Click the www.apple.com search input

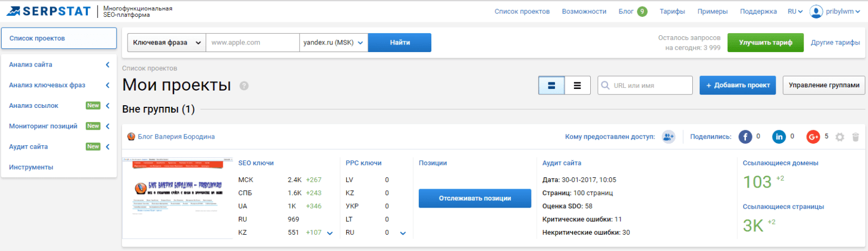[253, 42]
